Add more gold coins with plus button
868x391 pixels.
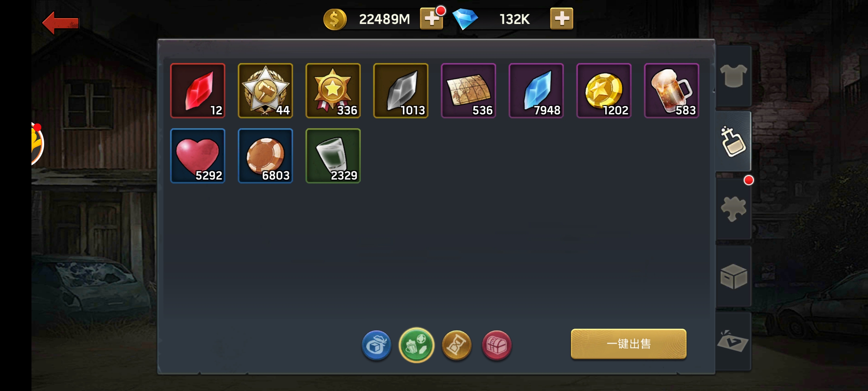tap(431, 19)
